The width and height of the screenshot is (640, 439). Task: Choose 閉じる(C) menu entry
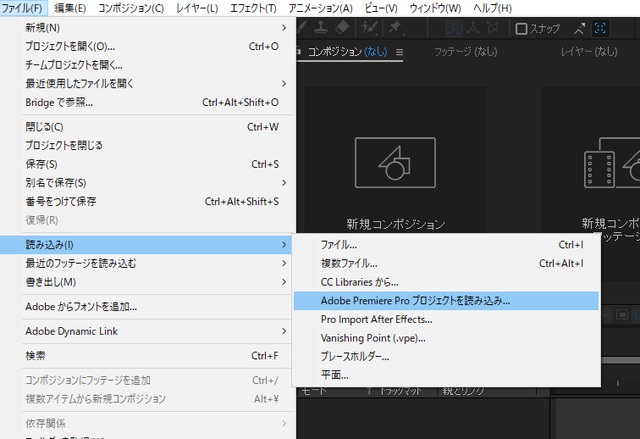(148, 127)
